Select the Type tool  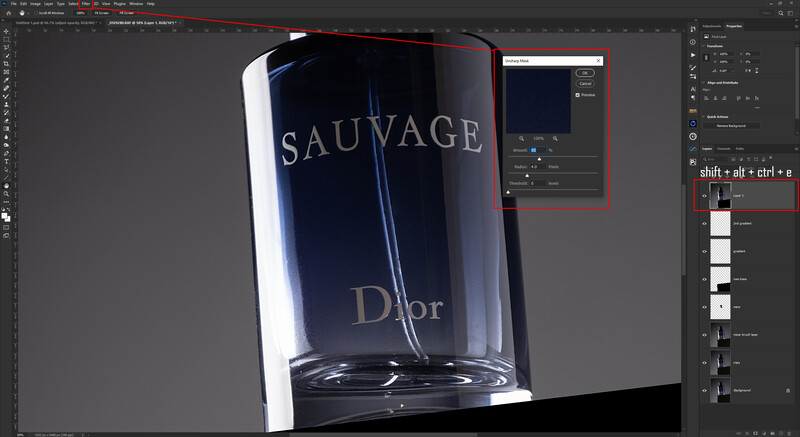tap(7, 162)
